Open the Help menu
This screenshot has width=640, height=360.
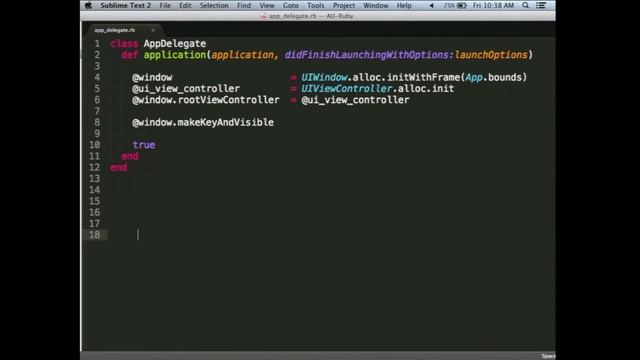pos(404,5)
